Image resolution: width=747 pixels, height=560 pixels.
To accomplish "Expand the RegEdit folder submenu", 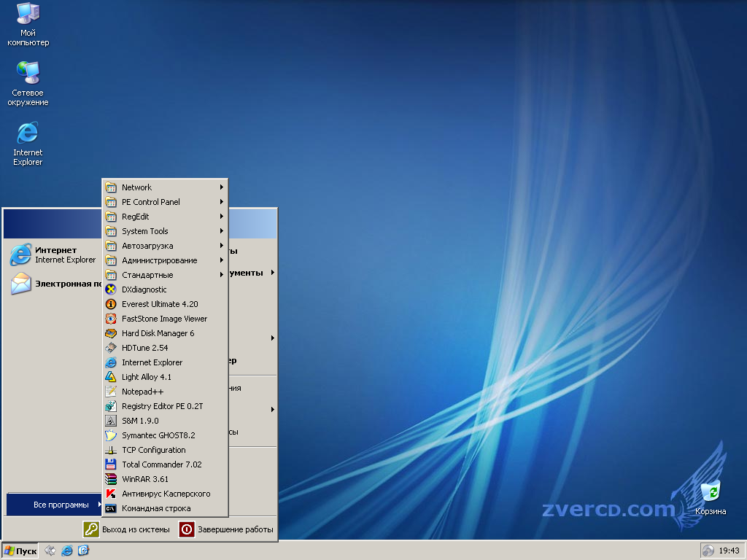I will (166, 217).
